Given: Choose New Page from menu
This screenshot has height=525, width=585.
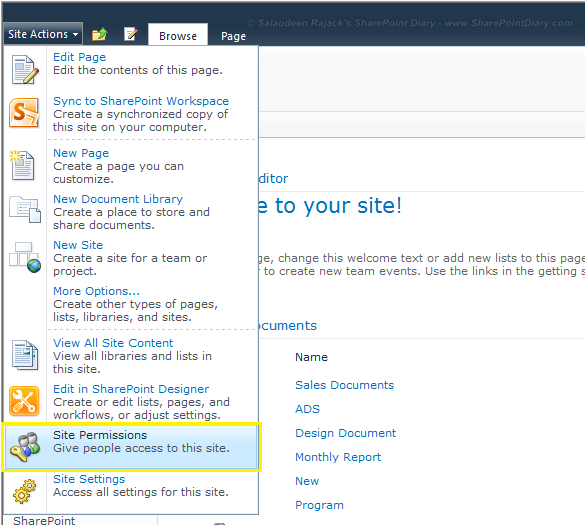Looking at the screenshot, I should (81, 153).
